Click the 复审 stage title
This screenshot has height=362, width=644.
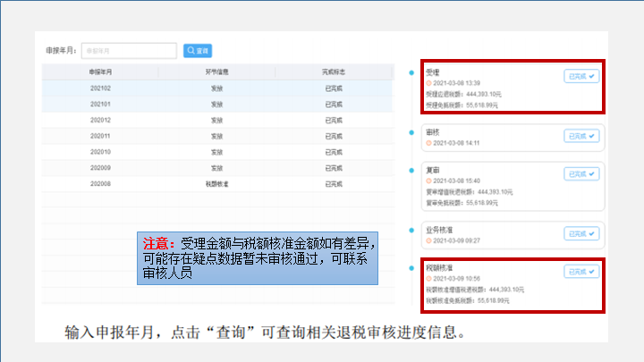tap(433, 170)
